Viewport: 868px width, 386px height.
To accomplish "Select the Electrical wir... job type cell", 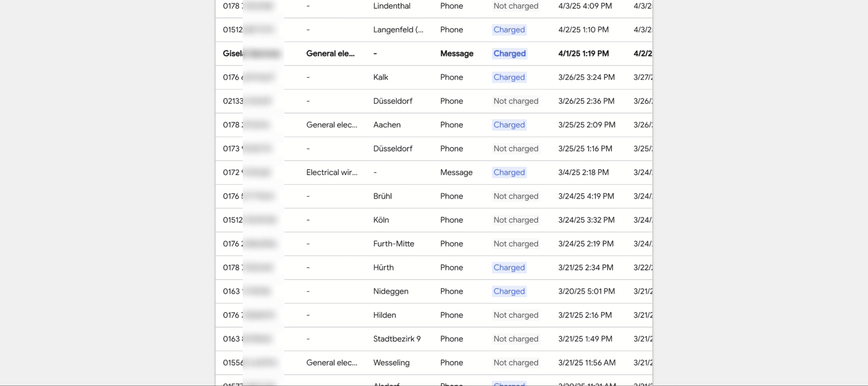I will click(332, 172).
